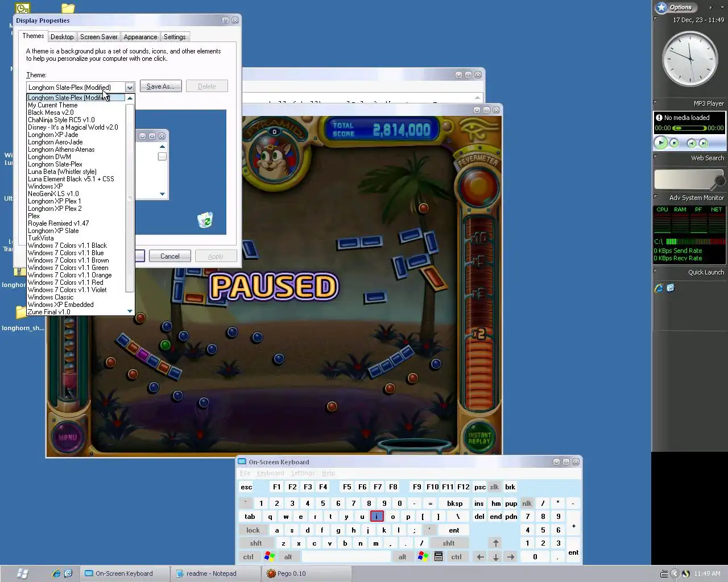Launch Internet Explorer from sidebar Quick Launch
This screenshot has height=582, width=728.
tap(659, 288)
